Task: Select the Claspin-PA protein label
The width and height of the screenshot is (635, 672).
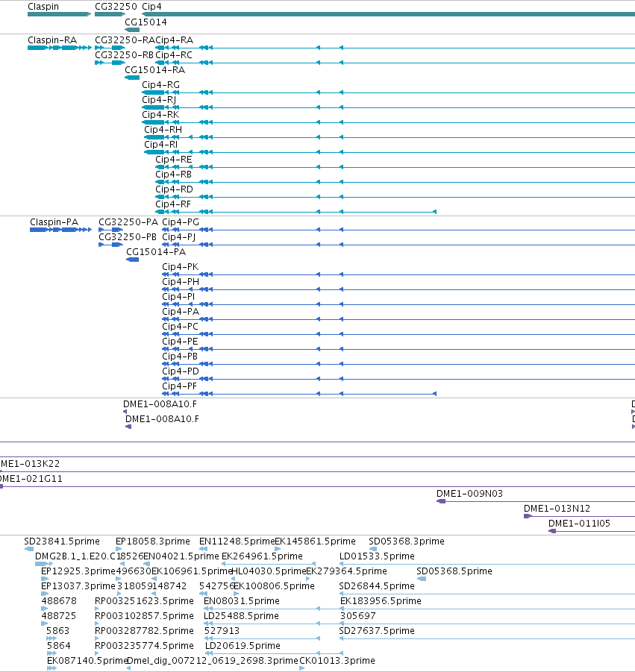Action: coord(54,222)
